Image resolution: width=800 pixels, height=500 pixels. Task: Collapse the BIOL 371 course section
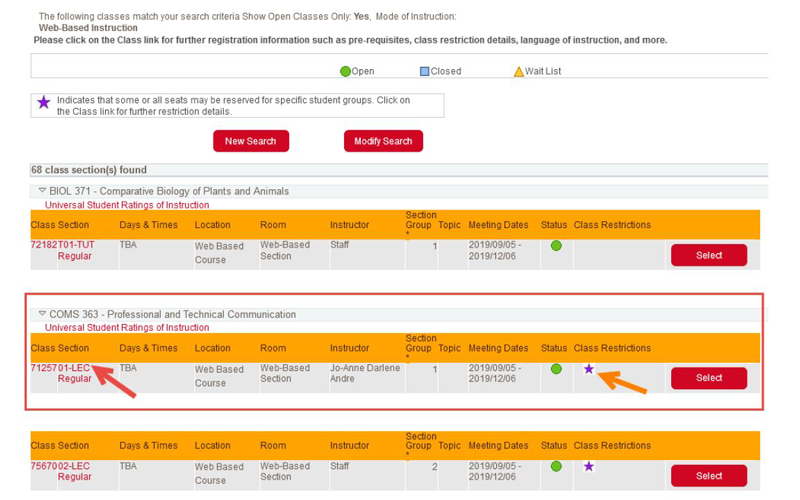click(x=42, y=191)
